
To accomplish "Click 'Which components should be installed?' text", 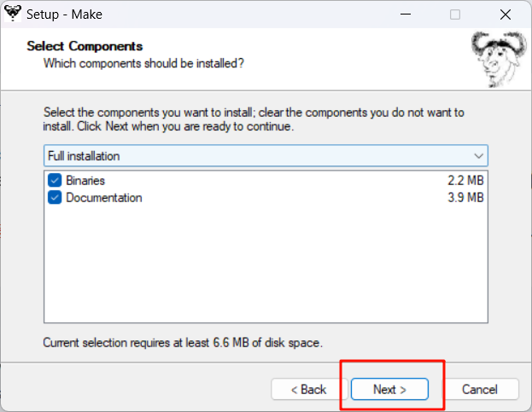I will point(143,63).
